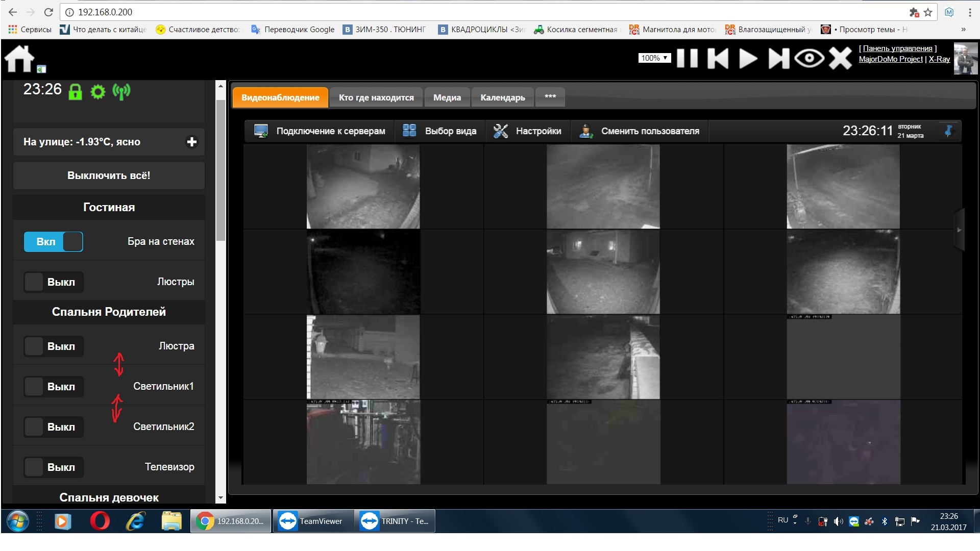Screen dimensions: 980x551
Task: Open Настройки camera settings
Action: tap(528, 131)
